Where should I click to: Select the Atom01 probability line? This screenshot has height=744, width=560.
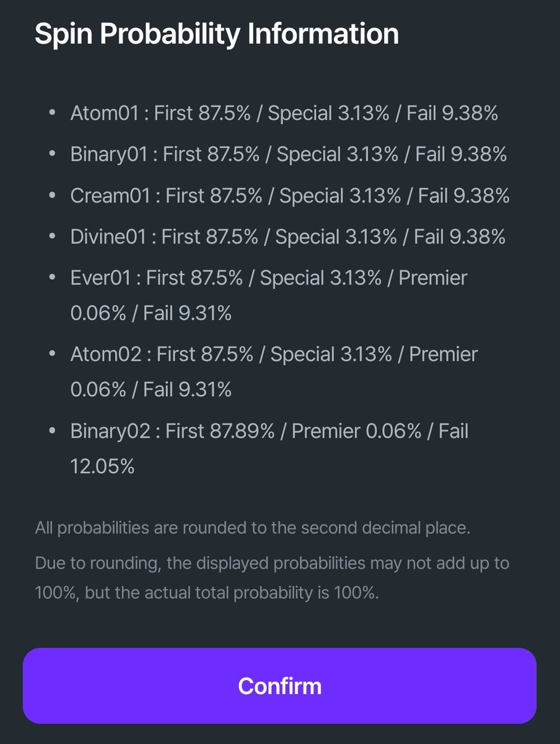(284, 113)
